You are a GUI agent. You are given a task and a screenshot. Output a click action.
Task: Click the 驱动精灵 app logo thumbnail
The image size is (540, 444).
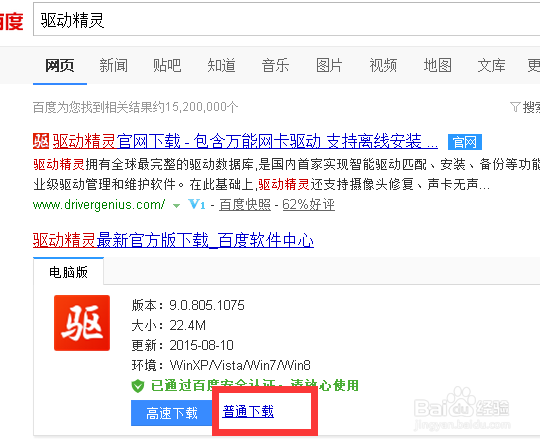coord(82,323)
